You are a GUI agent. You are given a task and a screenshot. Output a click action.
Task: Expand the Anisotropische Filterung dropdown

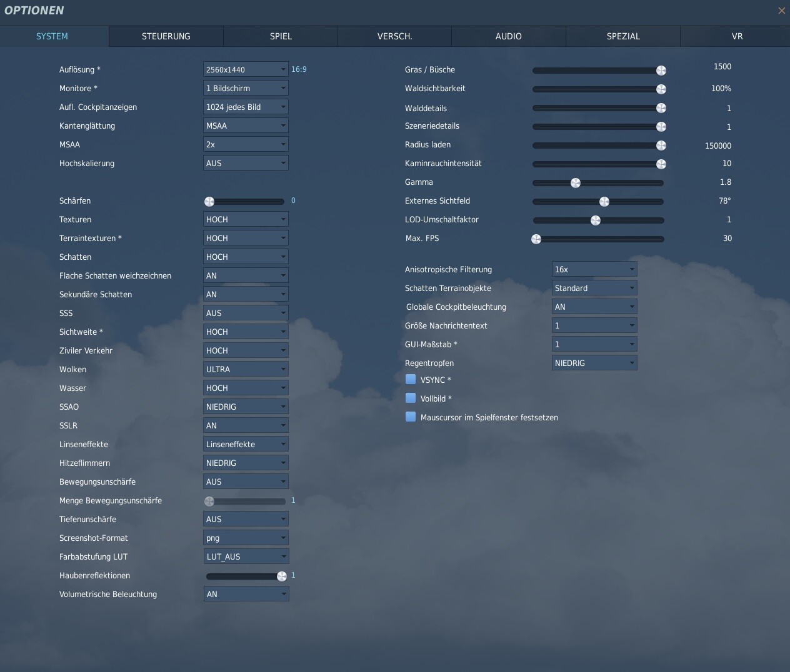(594, 269)
